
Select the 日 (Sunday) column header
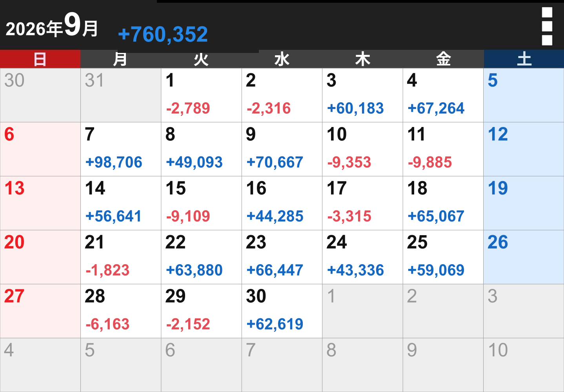tap(40, 59)
